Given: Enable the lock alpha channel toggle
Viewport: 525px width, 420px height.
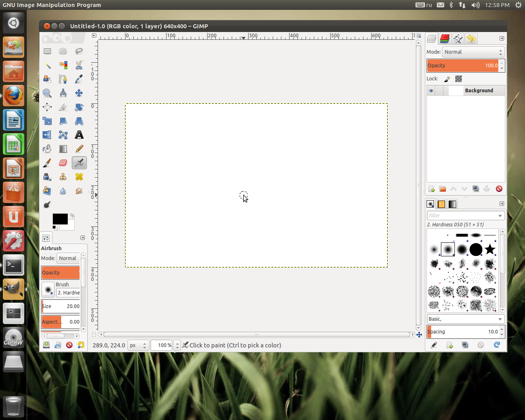Looking at the screenshot, I should tap(458, 78).
